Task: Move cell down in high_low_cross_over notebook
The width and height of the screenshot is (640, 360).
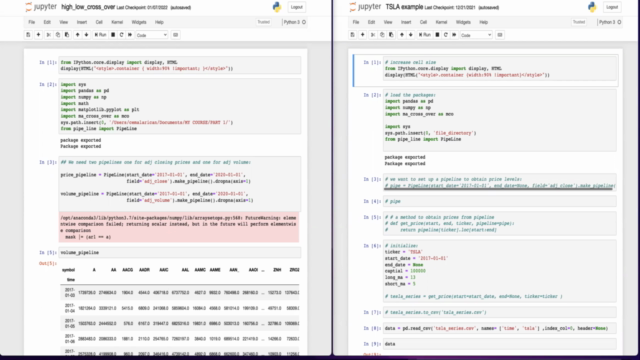Action: pos(86,35)
